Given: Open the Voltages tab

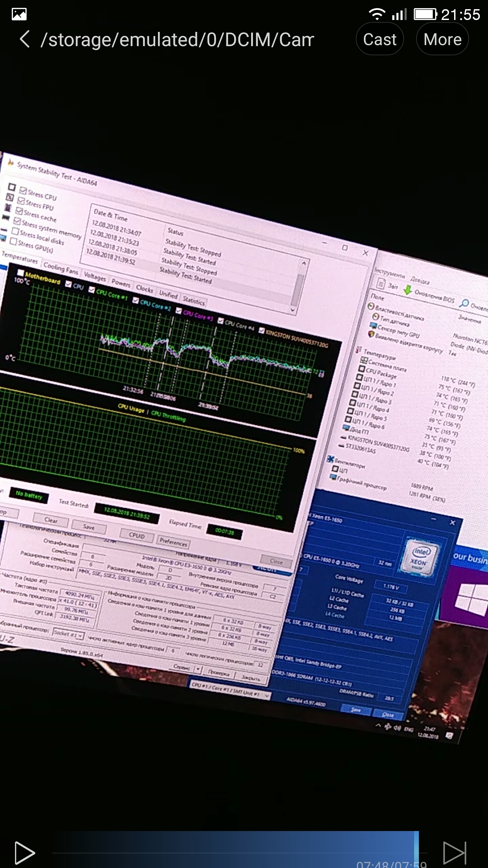Looking at the screenshot, I should pos(95,277).
